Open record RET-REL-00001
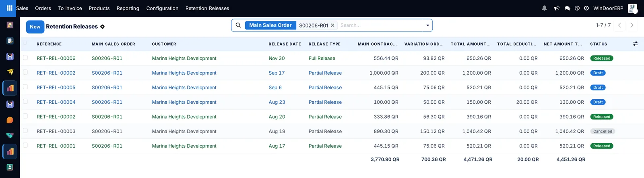Image resolution: width=644 pixels, height=178 pixels. coord(56,146)
